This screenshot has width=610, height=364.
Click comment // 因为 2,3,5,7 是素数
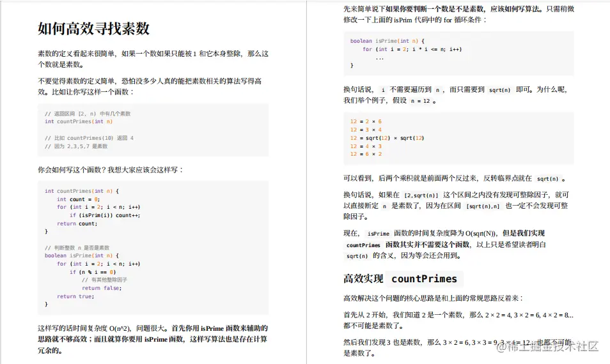tap(76, 146)
